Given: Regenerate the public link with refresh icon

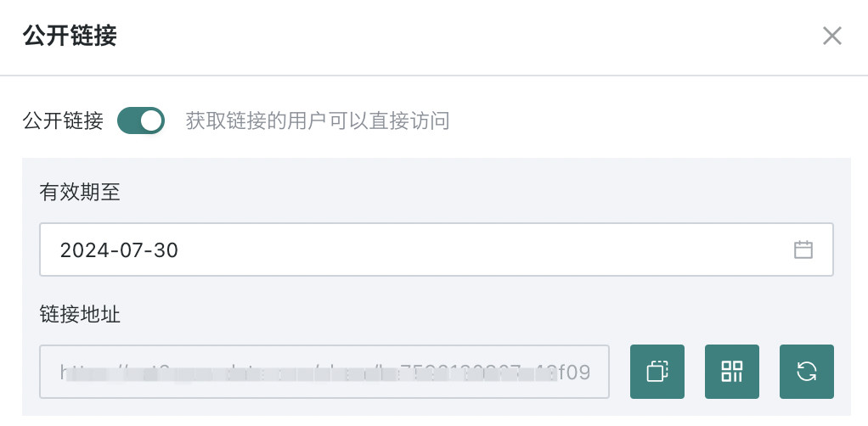Looking at the screenshot, I should pyautogui.click(x=806, y=372).
